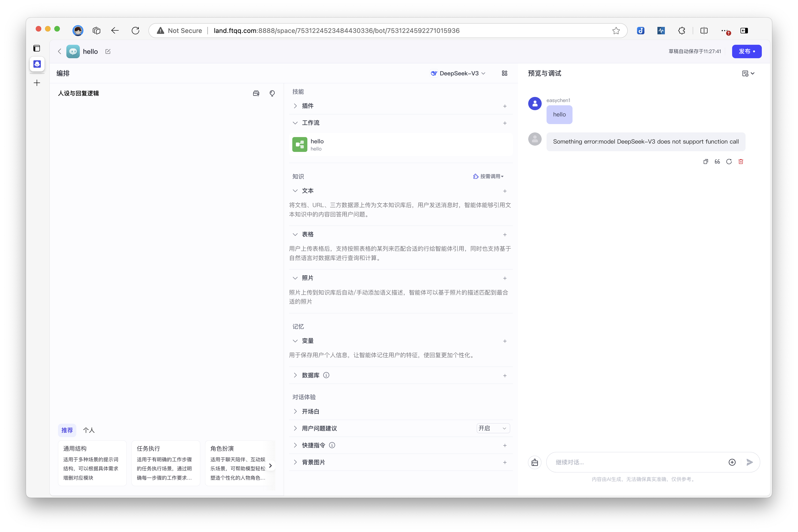The width and height of the screenshot is (798, 532).
Task: Click the user hello chat bubble
Action: coord(560,114)
